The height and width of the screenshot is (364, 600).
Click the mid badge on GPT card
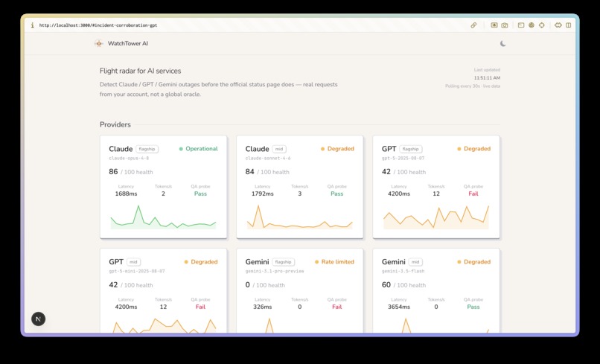(x=133, y=262)
